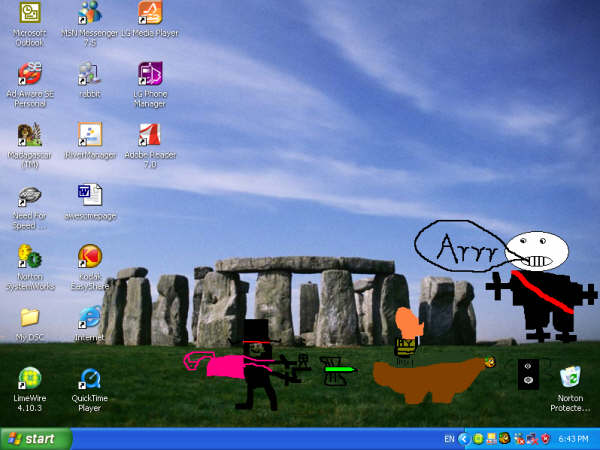The height and width of the screenshot is (450, 600).
Task: Select the My DSC folder
Action: pyautogui.click(x=30, y=318)
